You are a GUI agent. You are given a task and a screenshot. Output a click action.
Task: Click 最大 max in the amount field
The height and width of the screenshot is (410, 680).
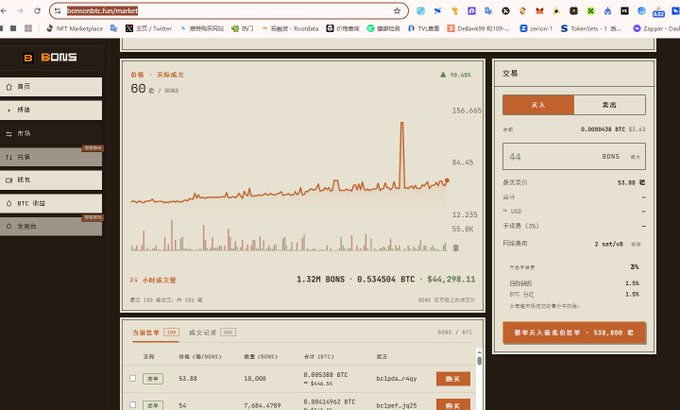pyautogui.click(x=635, y=157)
